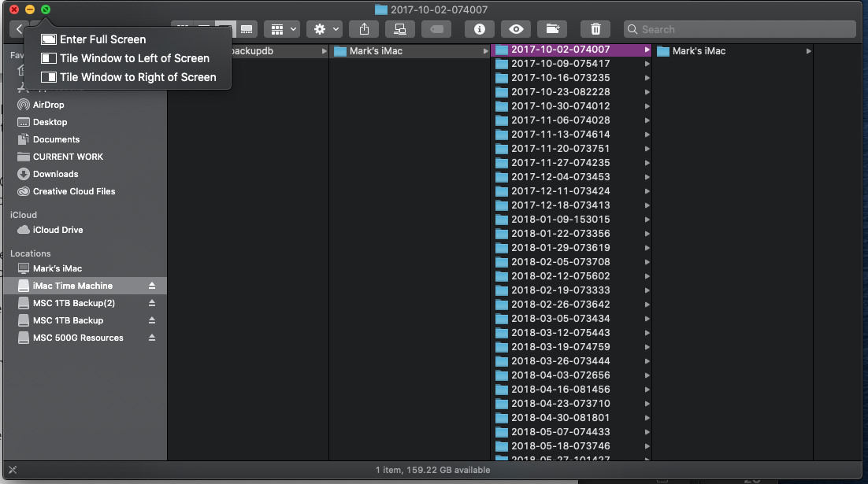Select folder 2017-12-04-073453
Screen dimensions: 868x484
click(x=571, y=177)
